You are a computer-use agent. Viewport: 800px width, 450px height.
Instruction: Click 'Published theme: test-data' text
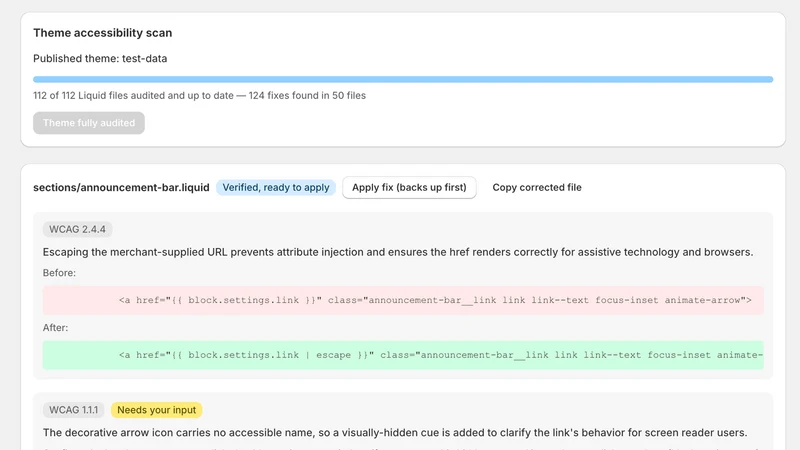[x=100, y=58]
